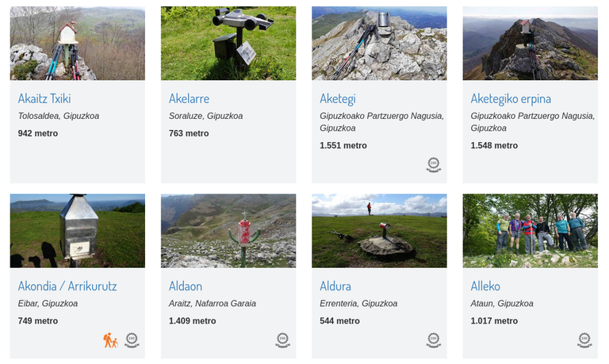The image size is (609, 364).
Task: Click the orange hiker icon on Akondia card
Action: pyautogui.click(x=110, y=340)
